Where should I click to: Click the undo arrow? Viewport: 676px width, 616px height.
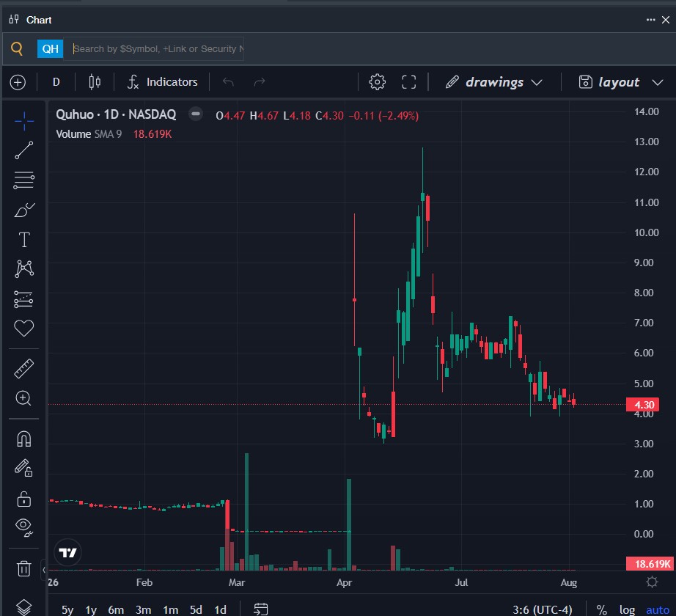[228, 82]
